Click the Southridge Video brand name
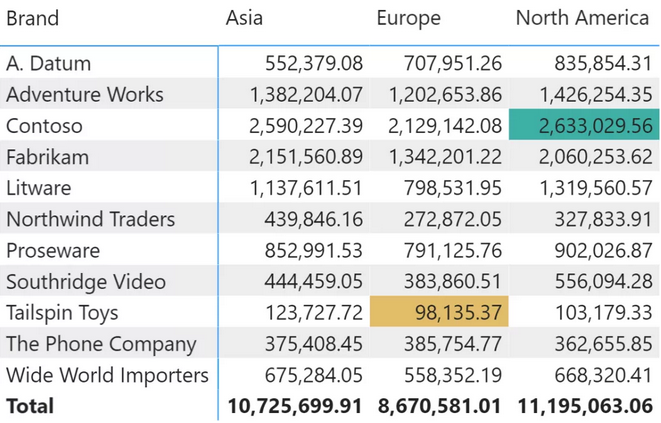This screenshot has width=661, height=423. [85, 282]
